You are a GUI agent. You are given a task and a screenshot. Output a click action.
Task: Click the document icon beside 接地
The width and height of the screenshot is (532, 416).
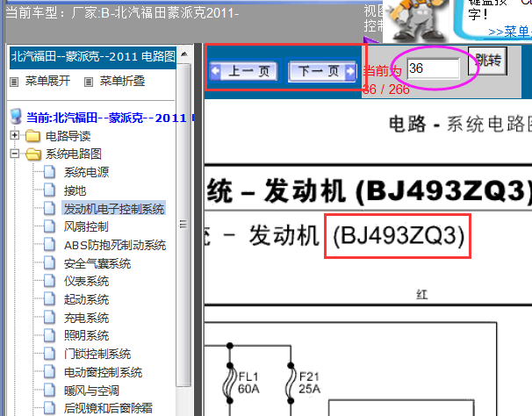click(x=49, y=190)
